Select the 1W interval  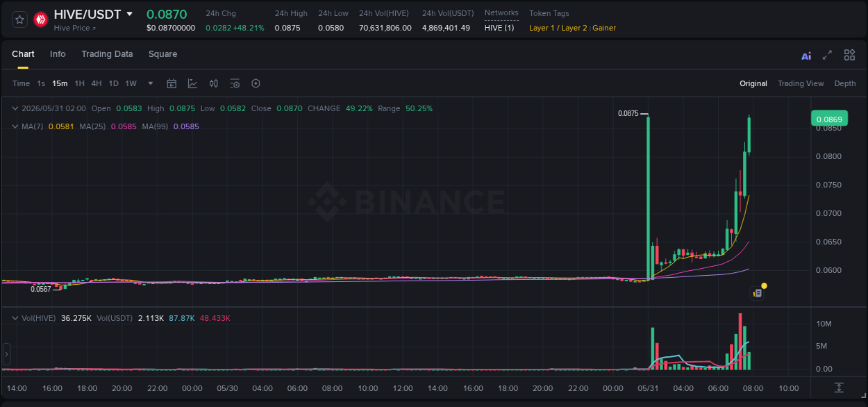tap(131, 83)
